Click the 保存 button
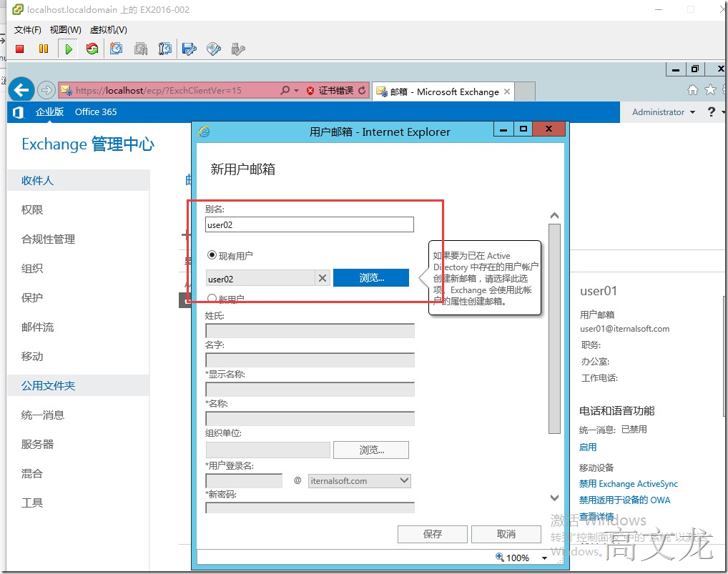Image resolution: width=728 pixels, height=574 pixels. click(x=432, y=534)
